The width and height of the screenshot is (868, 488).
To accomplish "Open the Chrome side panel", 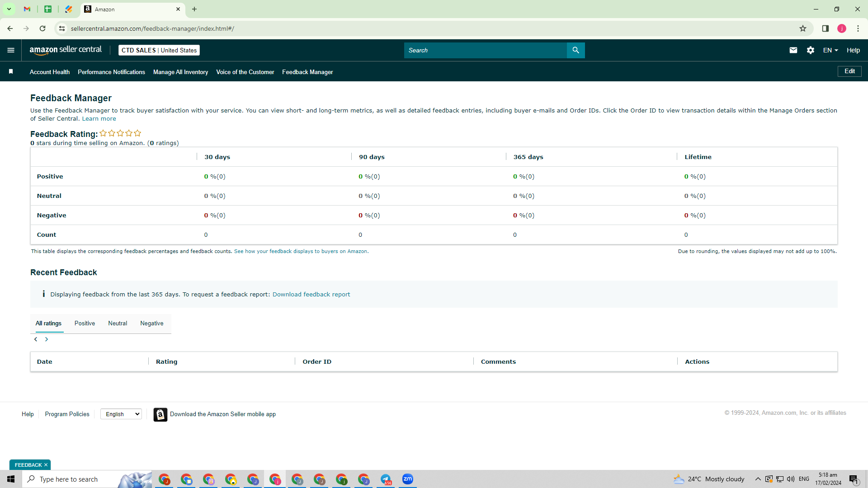I will click(x=826, y=28).
